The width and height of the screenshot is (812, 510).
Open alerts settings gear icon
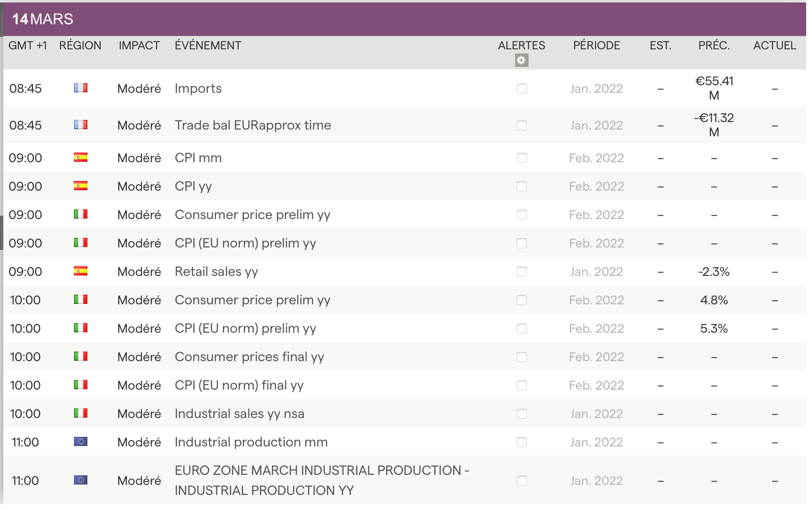tap(521, 61)
